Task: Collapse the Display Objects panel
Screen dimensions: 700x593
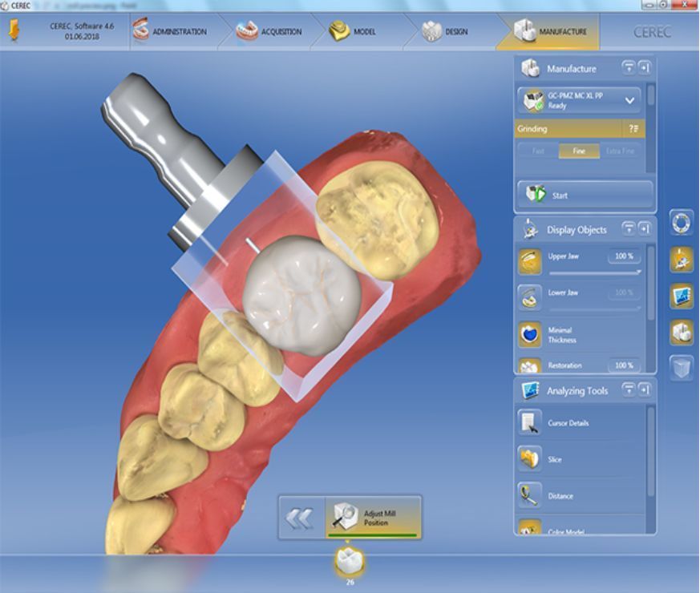Action: [x=629, y=229]
